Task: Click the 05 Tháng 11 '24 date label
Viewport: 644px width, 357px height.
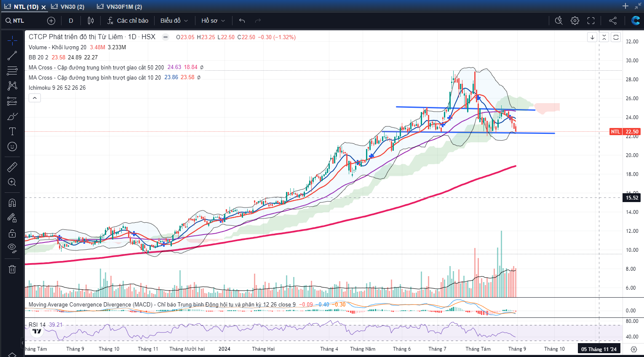Action: [599, 349]
